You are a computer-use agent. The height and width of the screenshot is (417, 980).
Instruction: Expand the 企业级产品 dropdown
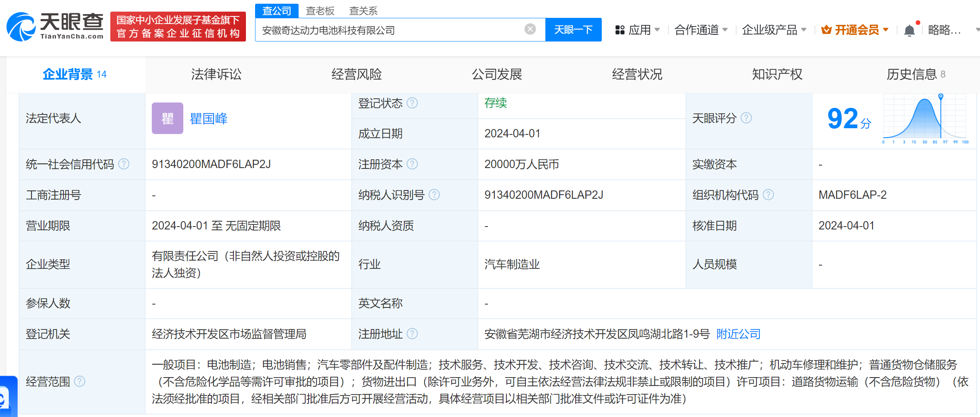tap(774, 30)
